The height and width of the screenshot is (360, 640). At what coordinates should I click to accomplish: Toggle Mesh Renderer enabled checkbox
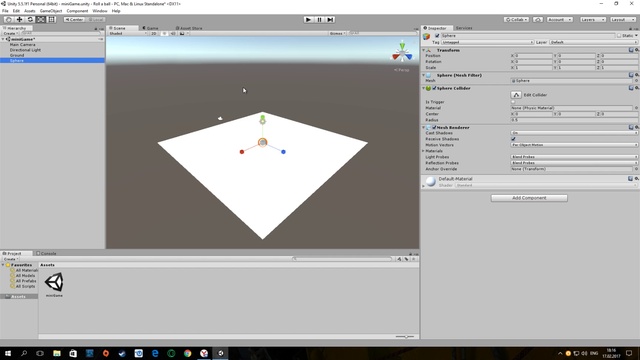(x=434, y=127)
